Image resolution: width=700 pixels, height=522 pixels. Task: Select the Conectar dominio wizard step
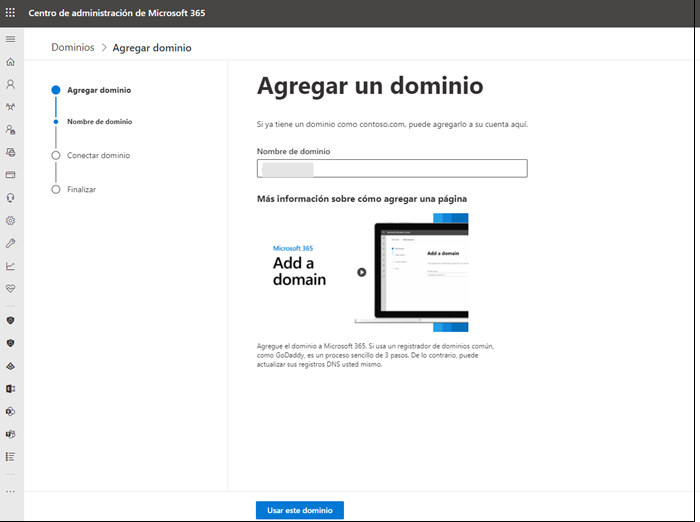pos(92,155)
